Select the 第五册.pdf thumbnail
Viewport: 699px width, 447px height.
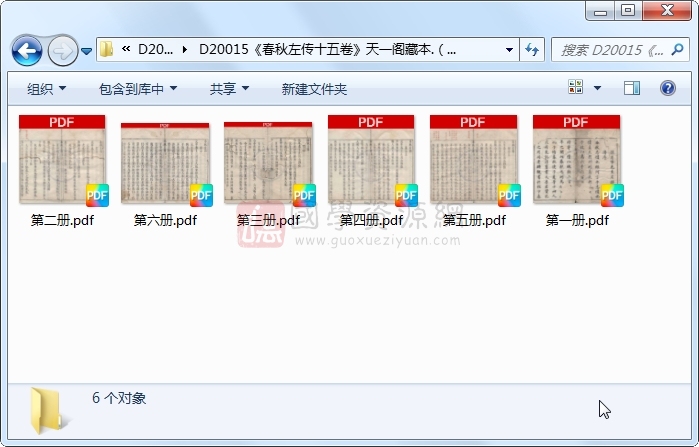point(474,160)
